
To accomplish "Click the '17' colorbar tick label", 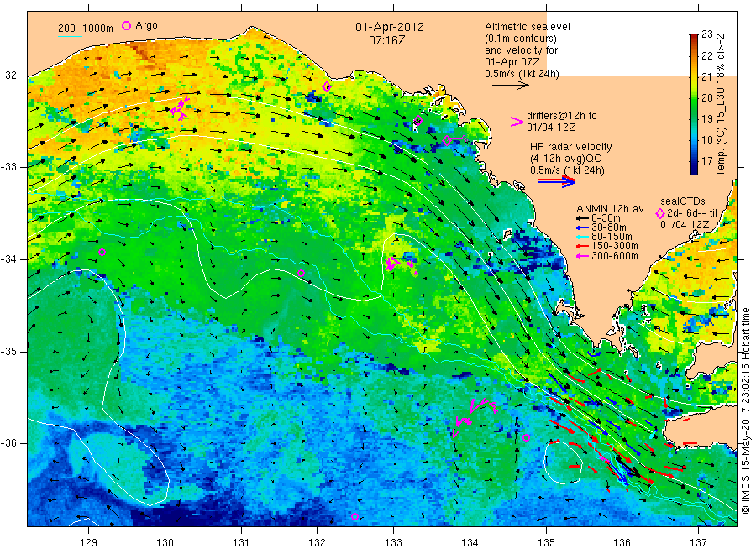I will [x=706, y=161].
